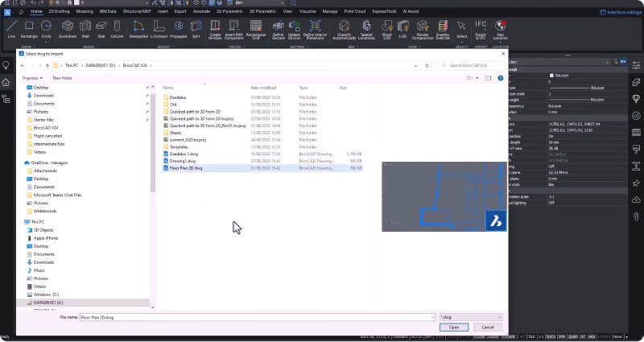
Task: Click the refresh button beside address bar
Action: pyautogui.click(x=427, y=66)
